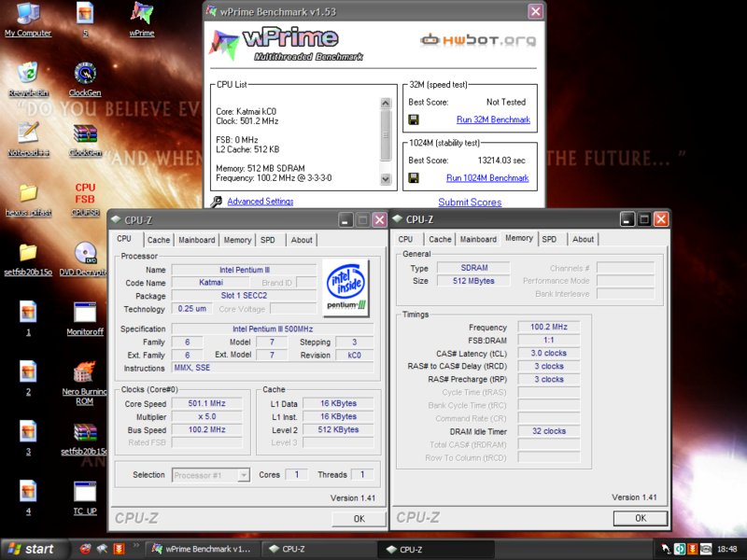This screenshot has height=560, width=747.
Task: Click OK in right CPU-Z Memory window
Action: pos(641,518)
